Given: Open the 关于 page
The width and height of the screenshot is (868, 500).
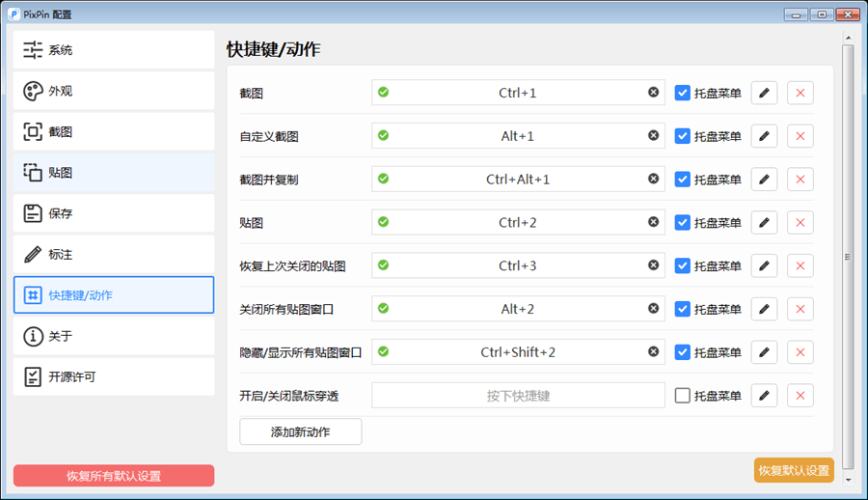Looking at the screenshot, I should click(x=114, y=336).
